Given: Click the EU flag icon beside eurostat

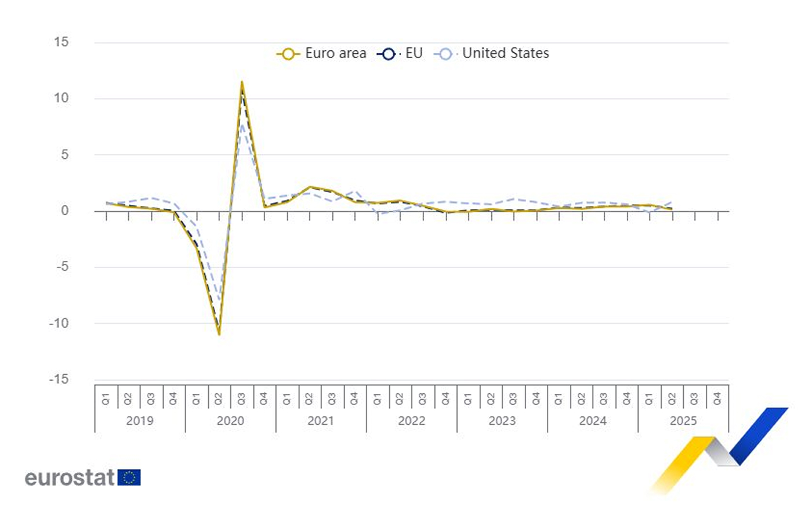Looking at the screenshot, I should (x=129, y=477).
